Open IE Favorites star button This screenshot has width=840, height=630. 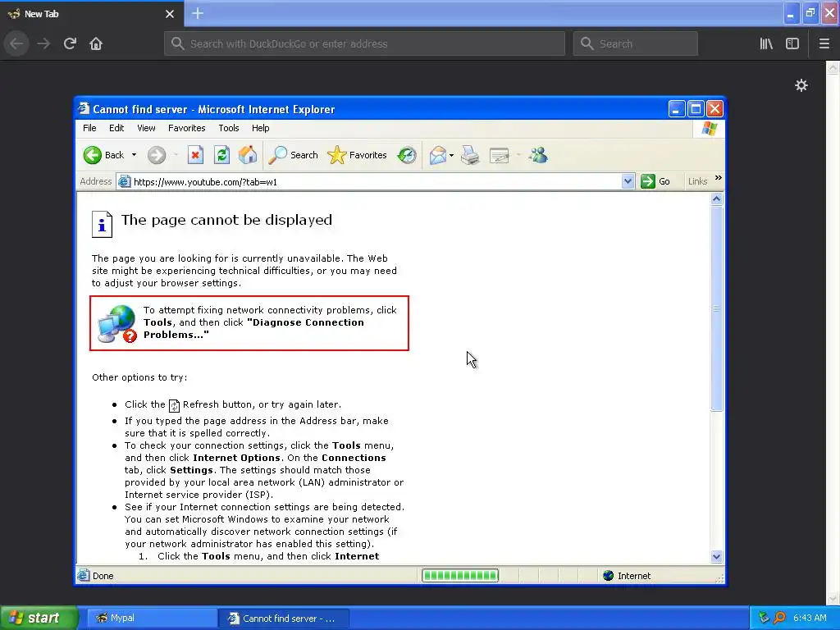(357, 155)
